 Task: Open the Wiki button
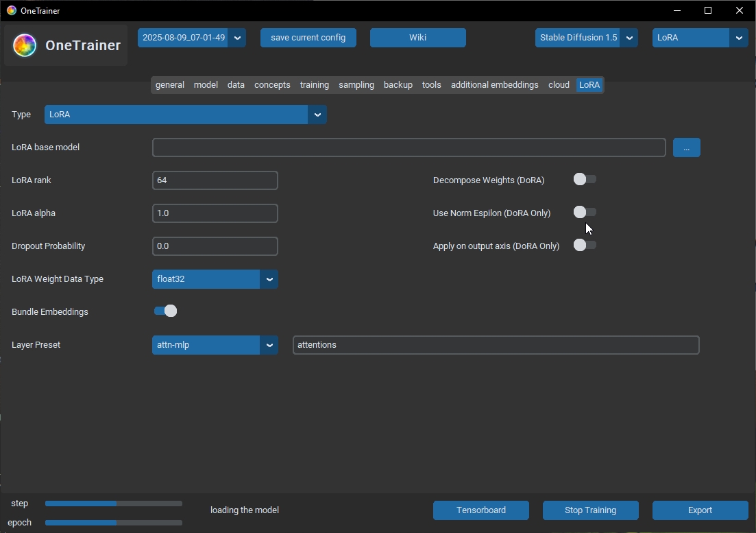pyautogui.click(x=418, y=38)
